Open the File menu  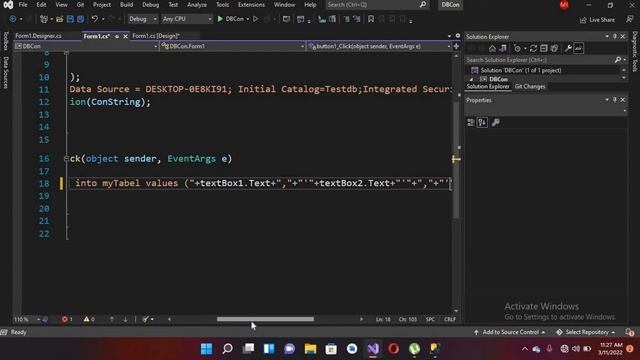23,5
